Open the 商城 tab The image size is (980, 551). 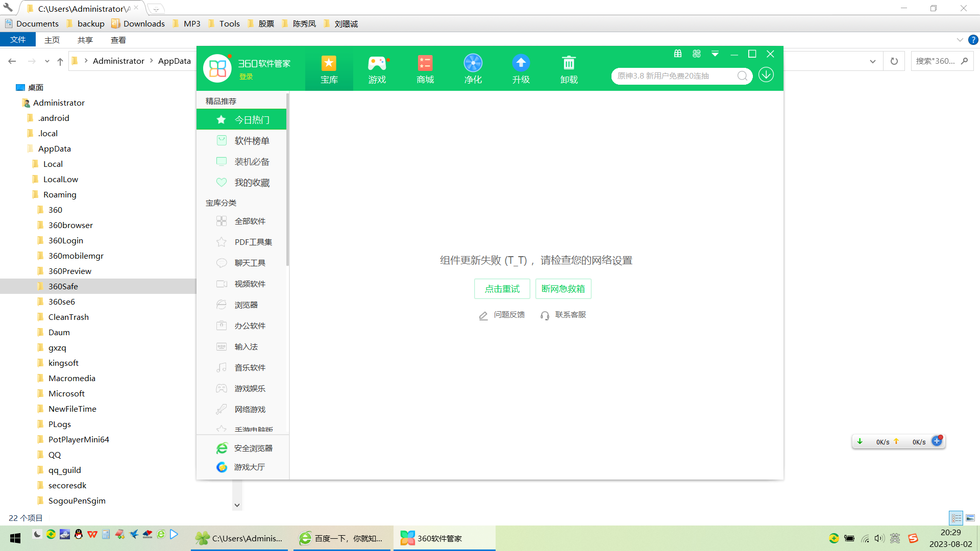point(425,69)
